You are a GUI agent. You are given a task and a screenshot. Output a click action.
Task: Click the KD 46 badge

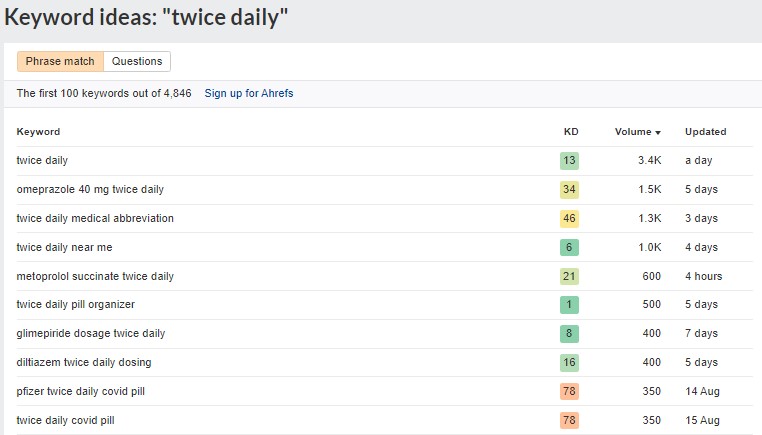[x=569, y=218]
